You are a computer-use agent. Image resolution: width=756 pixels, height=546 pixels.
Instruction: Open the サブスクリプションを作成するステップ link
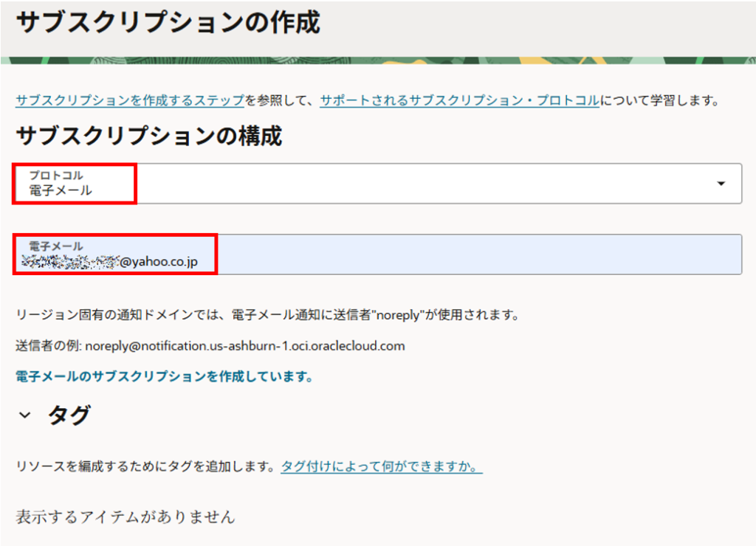pos(130,101)
